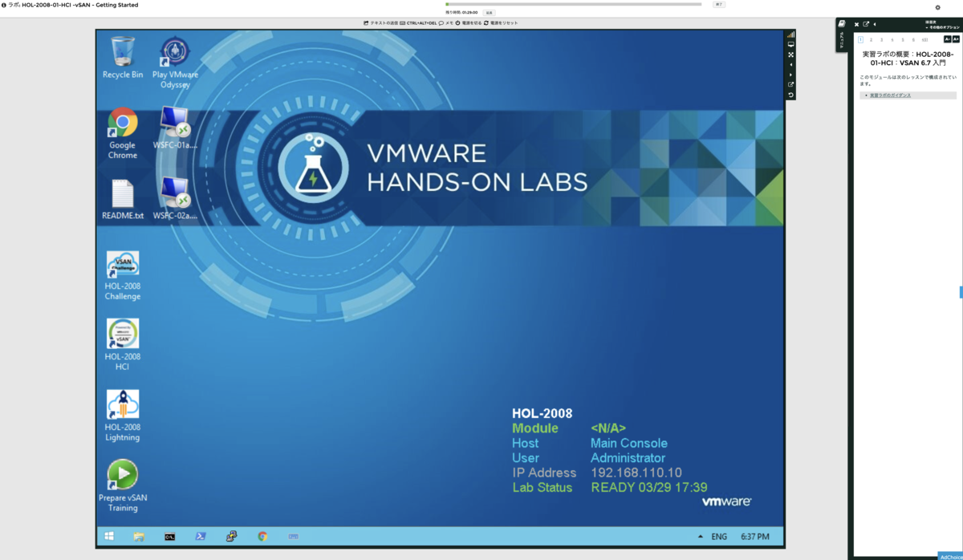Screen dimensions: 963x560
Task: Click the ENG language indicator
Action: [x=719, y=537]
